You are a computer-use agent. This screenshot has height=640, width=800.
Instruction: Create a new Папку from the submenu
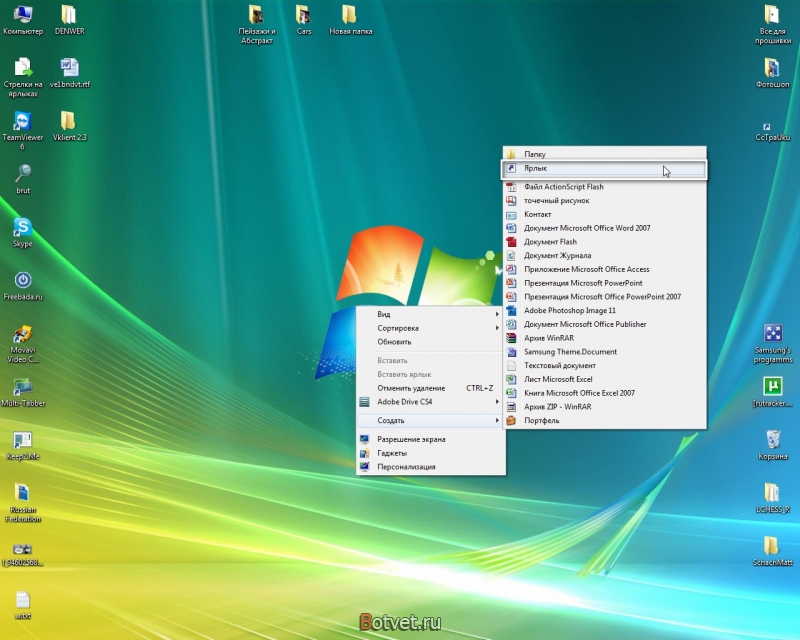tap(605, 154)
